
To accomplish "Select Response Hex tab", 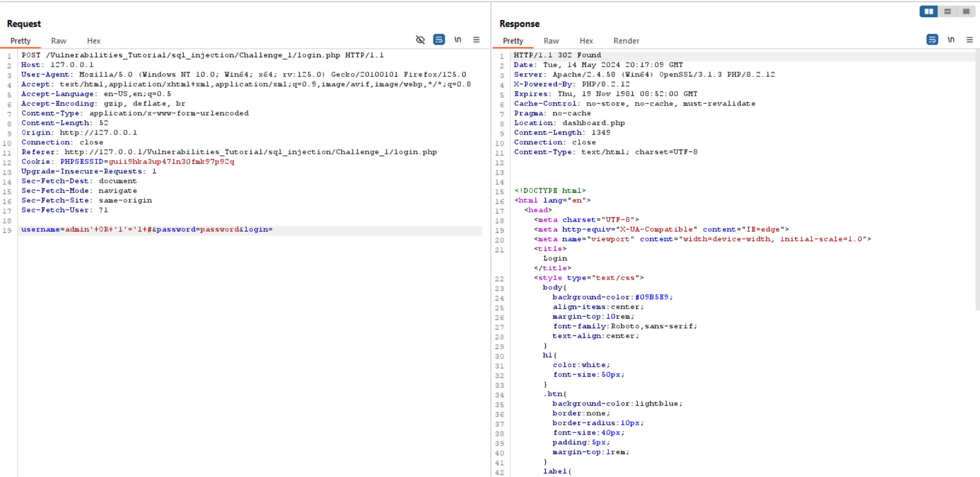I will click(586, 41).
